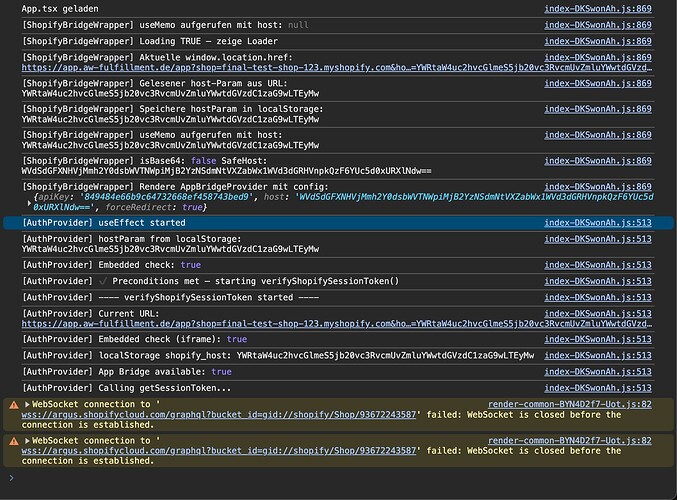
Task: Click 'forceRedirect: true' in config object
Action: click(154, 207)
